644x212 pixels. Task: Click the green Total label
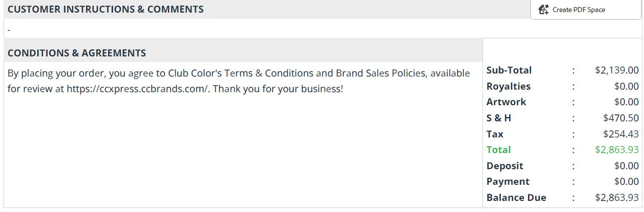point(499,150)
